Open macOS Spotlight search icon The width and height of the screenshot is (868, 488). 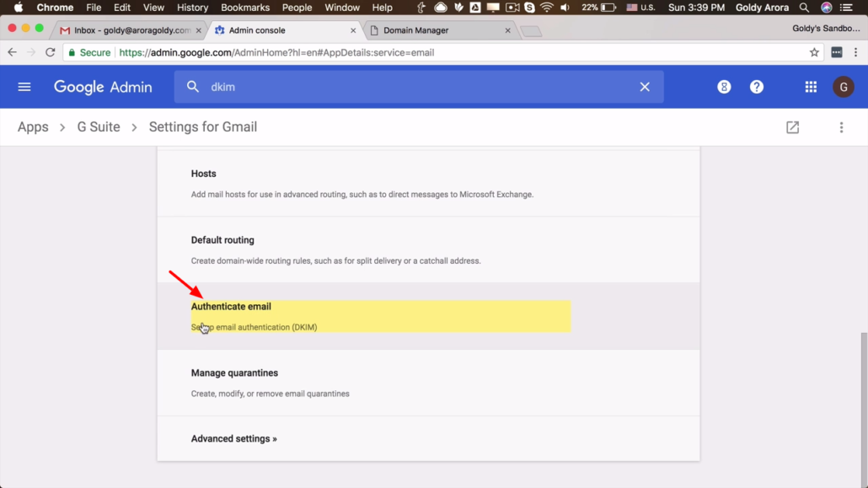pyautogui.click(x=804, y=8)
